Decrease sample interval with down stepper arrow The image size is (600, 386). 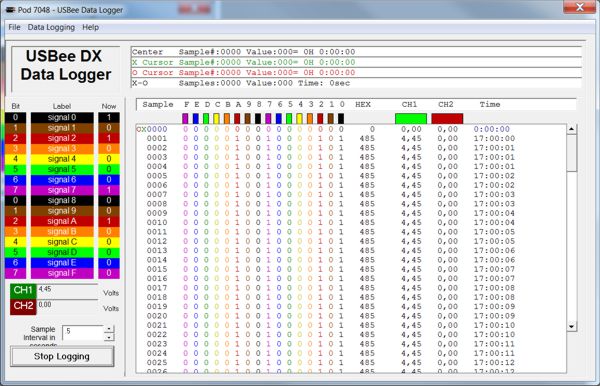click(x=109, y=337)
